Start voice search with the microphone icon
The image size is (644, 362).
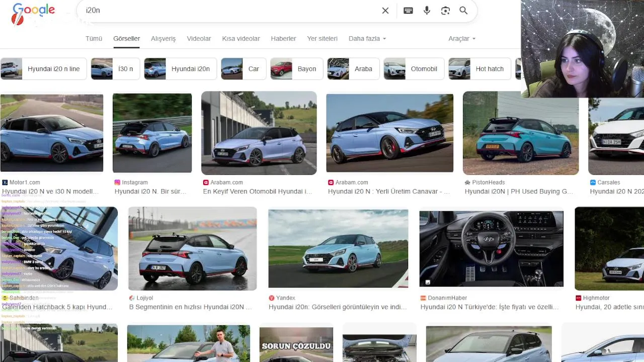[x=427, y=11]
